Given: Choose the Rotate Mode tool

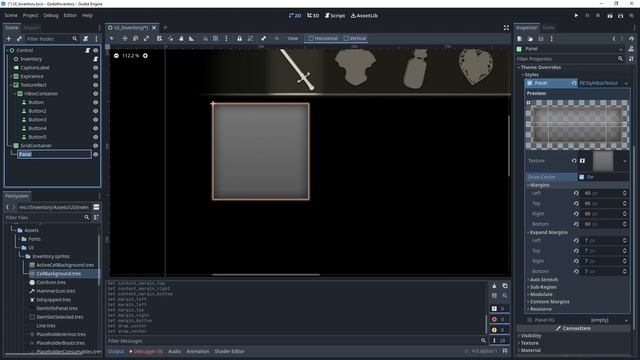Looking at the screenshot, I should [136, 38].
